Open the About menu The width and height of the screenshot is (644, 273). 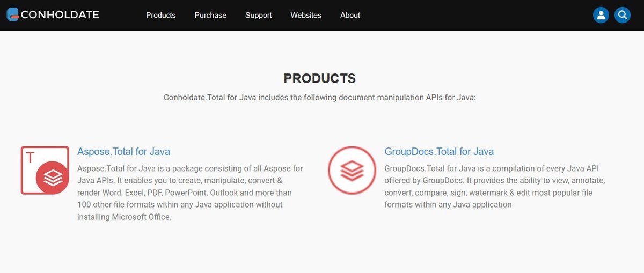click(350, 15)
